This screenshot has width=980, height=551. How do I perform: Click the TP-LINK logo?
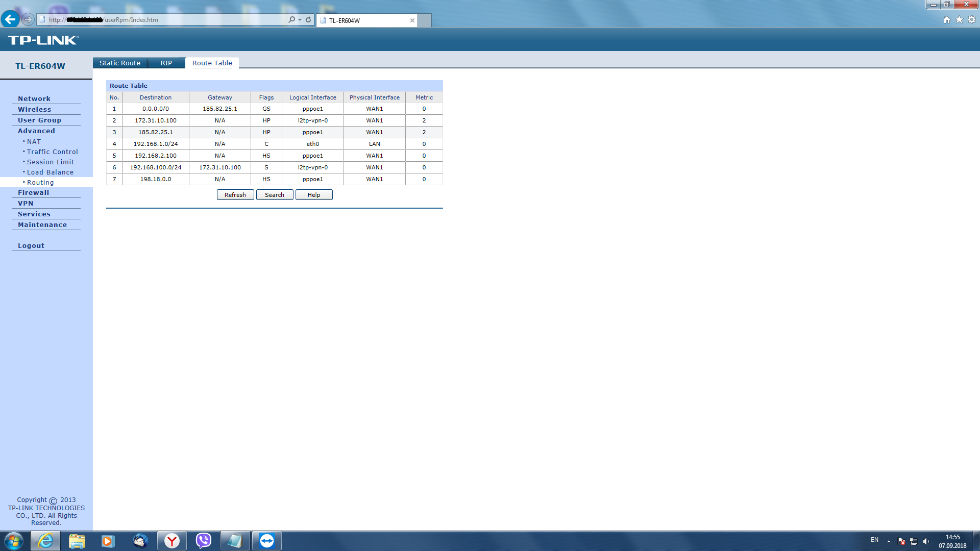(43, 40)
